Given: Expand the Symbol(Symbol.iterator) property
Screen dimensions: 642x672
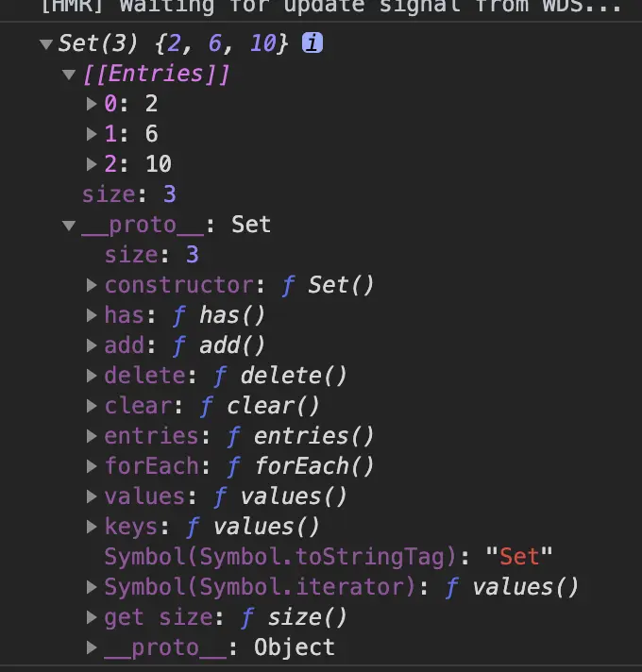Looking at the screenshot, I should (x=92, y=587).
